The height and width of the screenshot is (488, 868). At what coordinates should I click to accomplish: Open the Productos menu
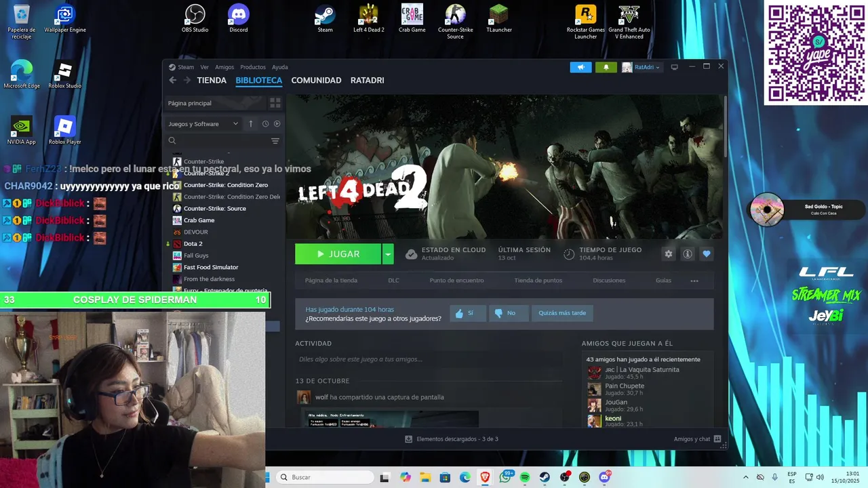pos(253,67)
